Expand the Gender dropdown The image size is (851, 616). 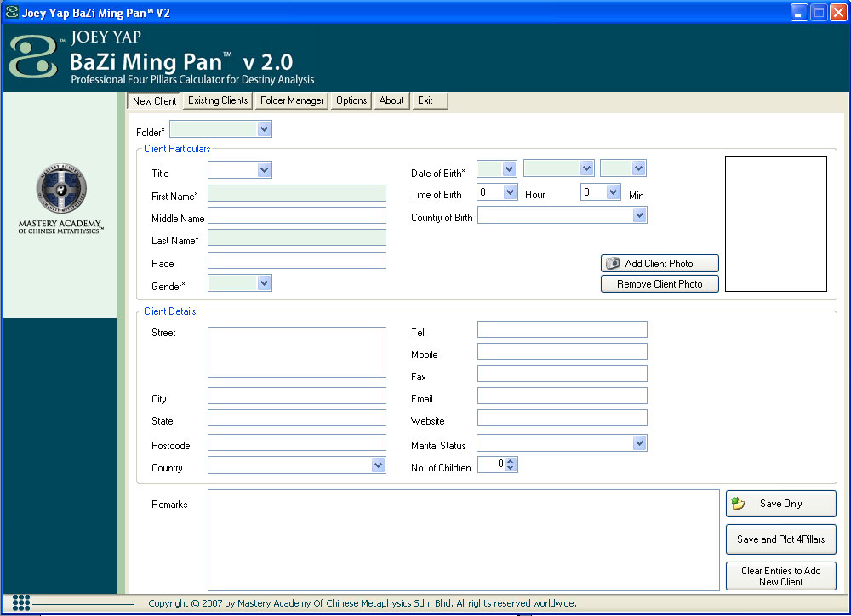point(264,282)
